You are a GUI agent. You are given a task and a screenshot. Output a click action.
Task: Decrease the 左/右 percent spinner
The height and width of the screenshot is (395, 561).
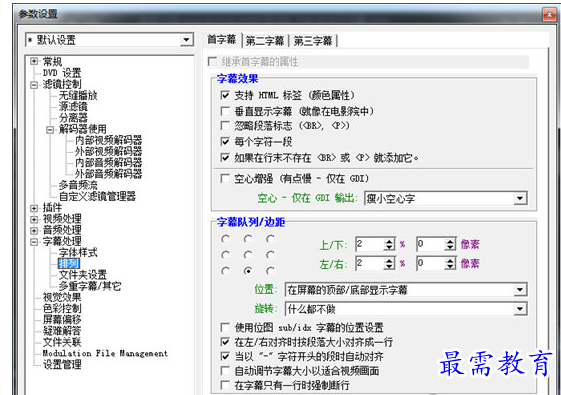point(389,267)
